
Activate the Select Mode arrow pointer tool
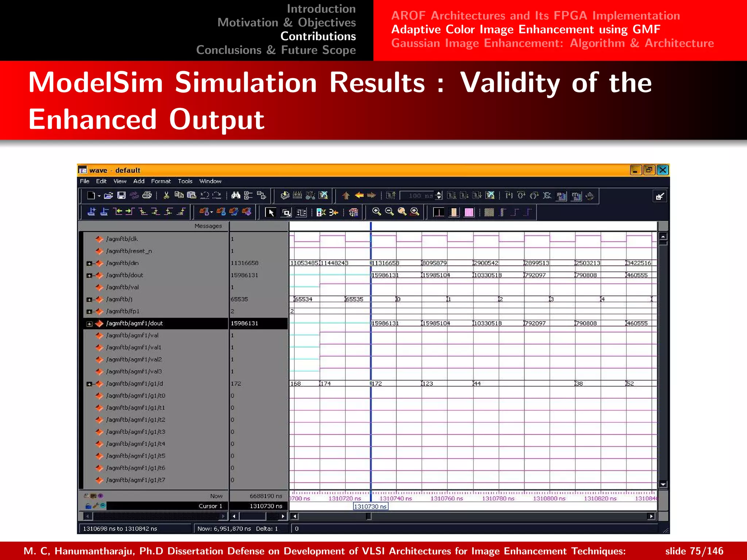pos(271,212)
